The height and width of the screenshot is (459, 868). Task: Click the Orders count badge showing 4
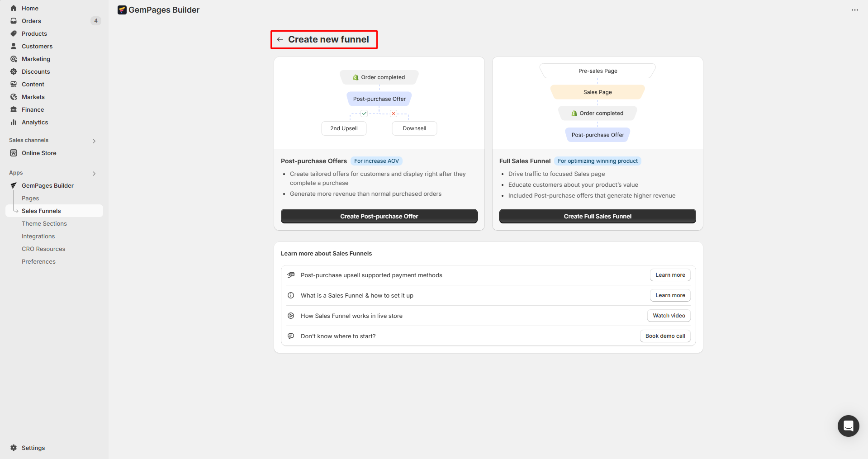pyautogui.click(x=96, y=21)
